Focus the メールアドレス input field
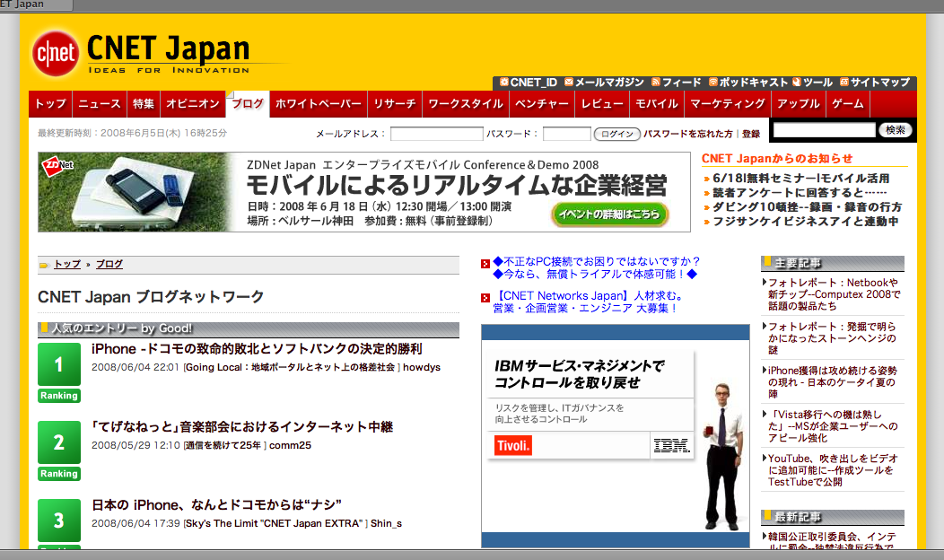This screenshot has width=944, height=560. (436, 134)
